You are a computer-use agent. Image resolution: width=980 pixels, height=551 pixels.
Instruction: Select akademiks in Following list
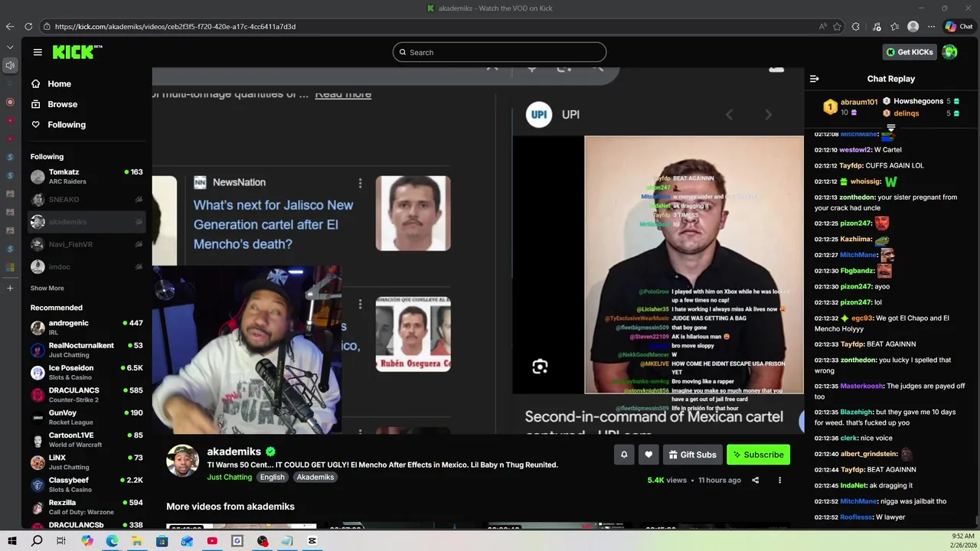click(x=87, y=222)
